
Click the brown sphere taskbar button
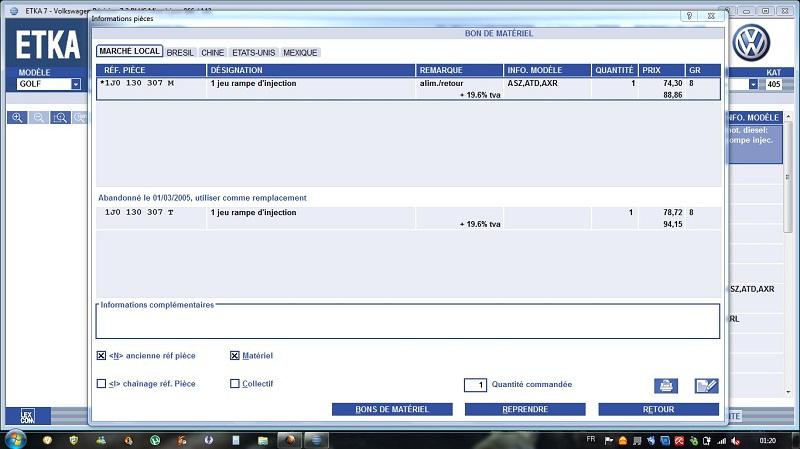pyautogui.click(x=289, y=440)
